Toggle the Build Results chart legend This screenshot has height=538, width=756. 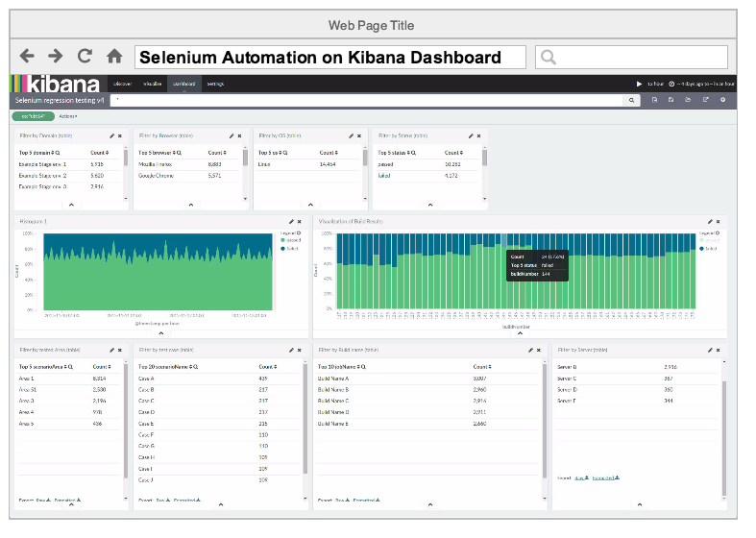pyautogui.click(x=709, y=233)
